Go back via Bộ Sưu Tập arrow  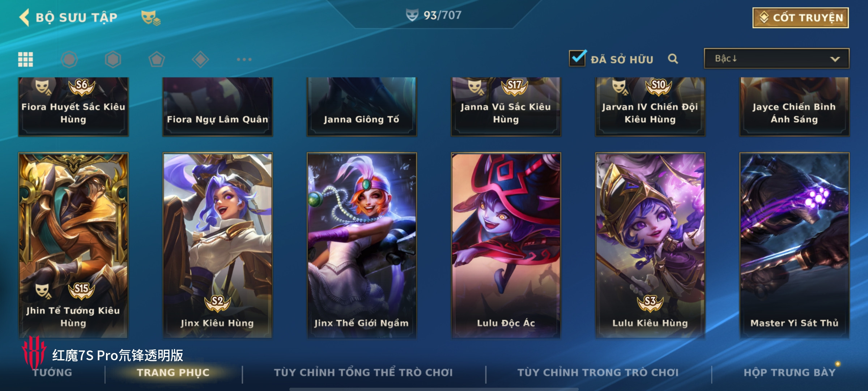[25, 17]
